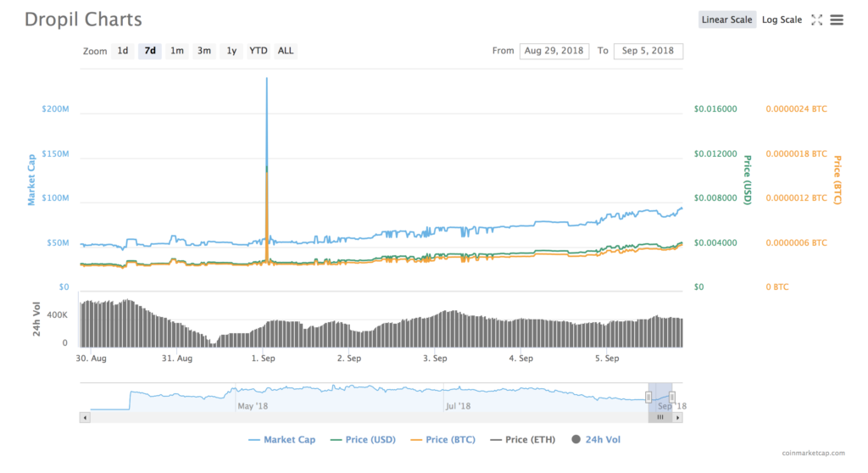
Task: Grab the left navigator range handle
Action: tap(649, 397)
